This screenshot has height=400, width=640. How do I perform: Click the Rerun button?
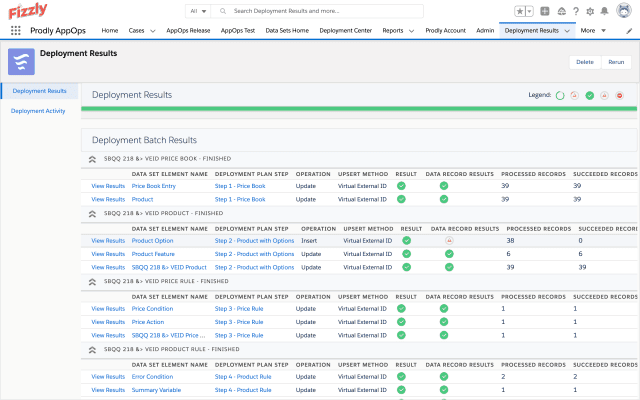point(616,62)
